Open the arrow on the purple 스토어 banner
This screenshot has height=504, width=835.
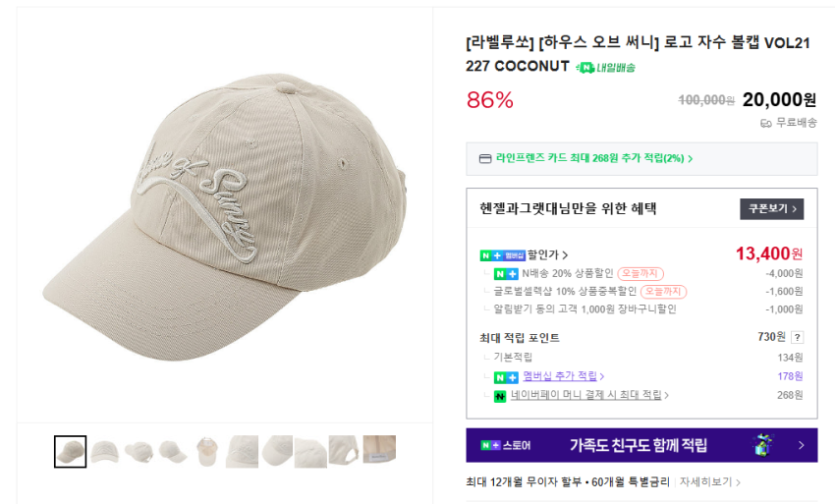[x=802, y=445]
